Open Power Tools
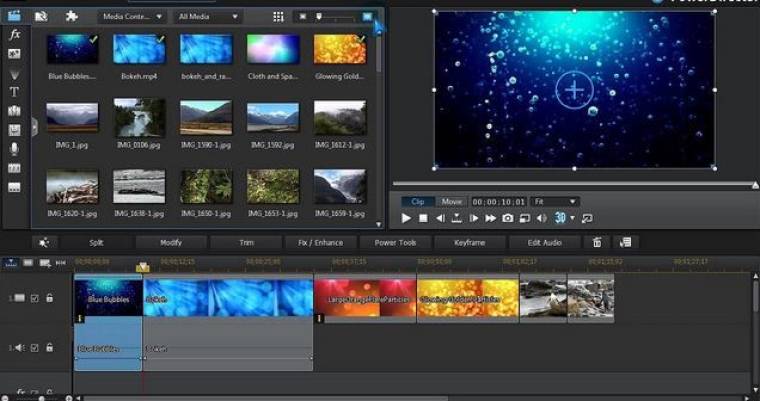This screenshot has height=401, width=760. coord(395,242)
